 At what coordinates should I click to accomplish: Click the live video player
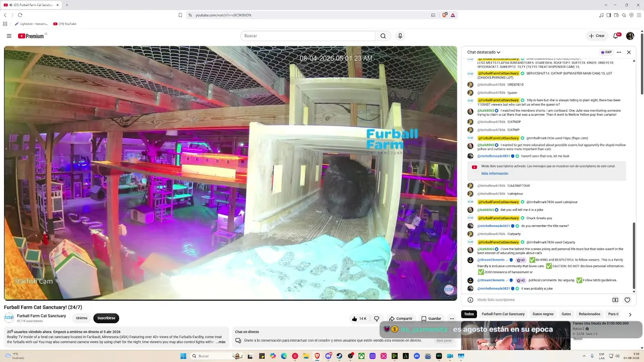pyautogui.click(x=230, y=173)
